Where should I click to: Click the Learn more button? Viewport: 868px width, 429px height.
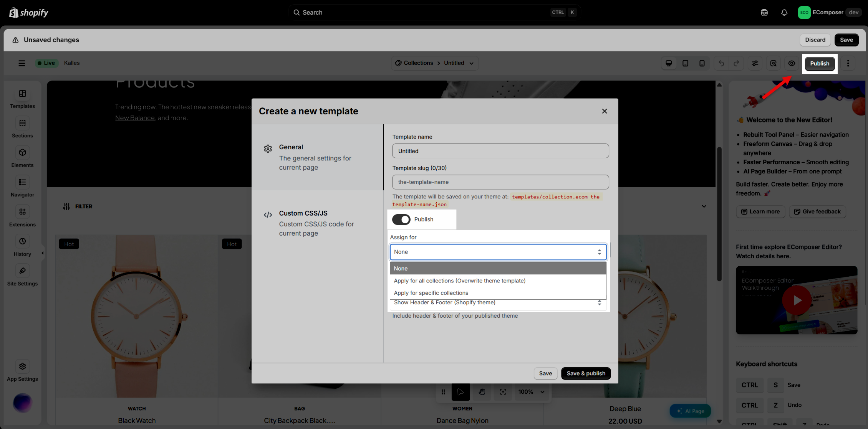click(x=760, y=212)
